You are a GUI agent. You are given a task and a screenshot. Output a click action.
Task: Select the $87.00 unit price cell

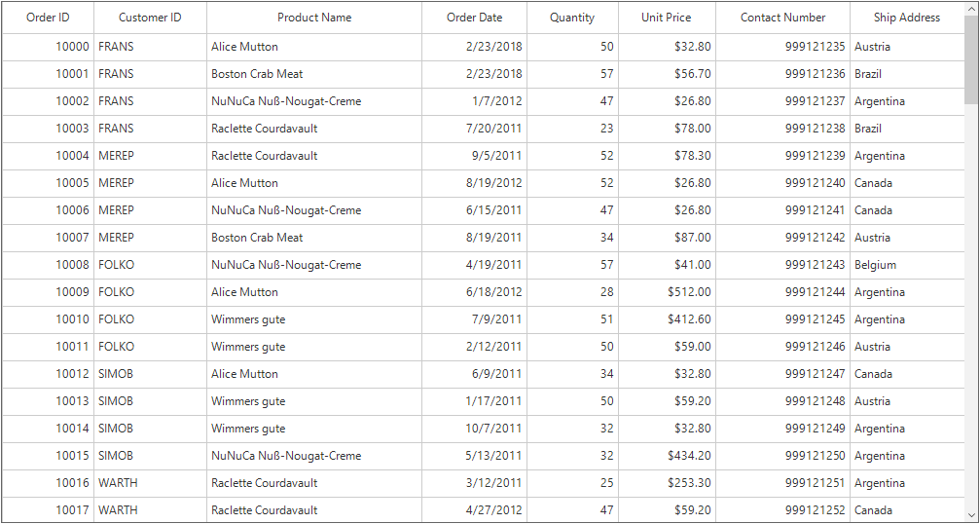(x=667, y=238)
